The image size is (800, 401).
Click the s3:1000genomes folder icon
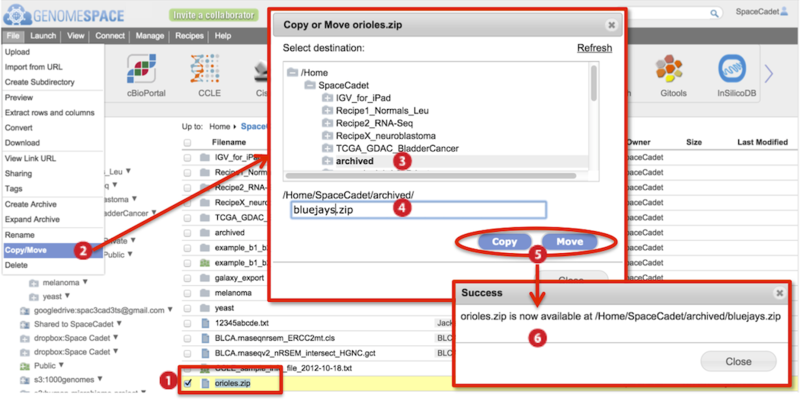pyautogui.click(x=24, y=380)
